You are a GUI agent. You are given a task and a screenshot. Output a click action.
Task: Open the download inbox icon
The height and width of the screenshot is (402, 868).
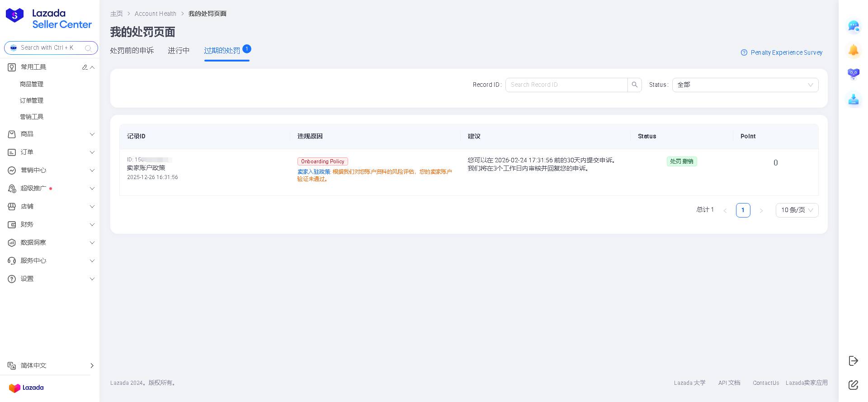point(854,99)
